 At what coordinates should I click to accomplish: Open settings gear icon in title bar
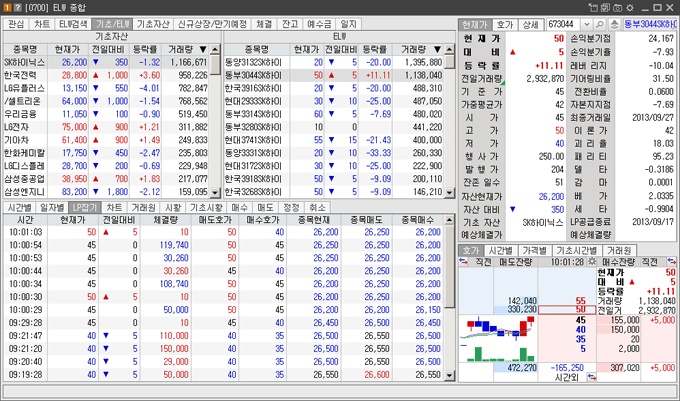630,8
